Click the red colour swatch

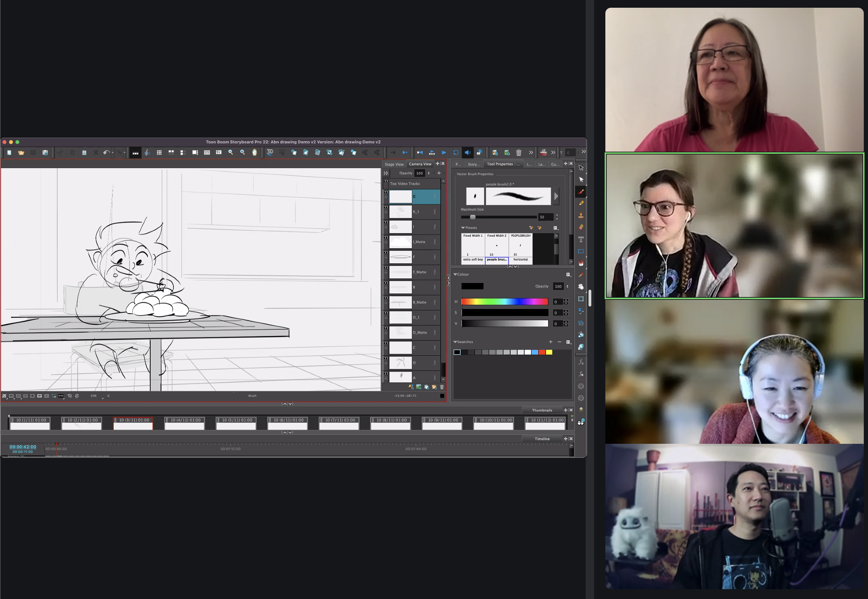[542, 352]
